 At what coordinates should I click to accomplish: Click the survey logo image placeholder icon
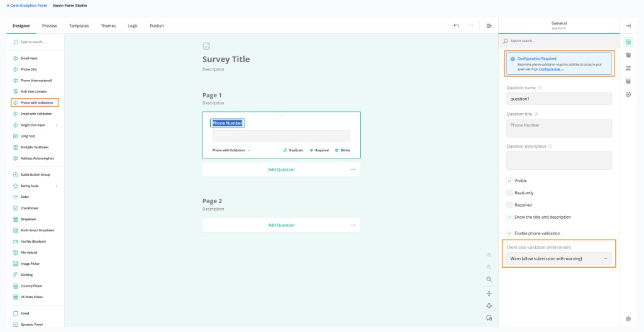(206, 46)
